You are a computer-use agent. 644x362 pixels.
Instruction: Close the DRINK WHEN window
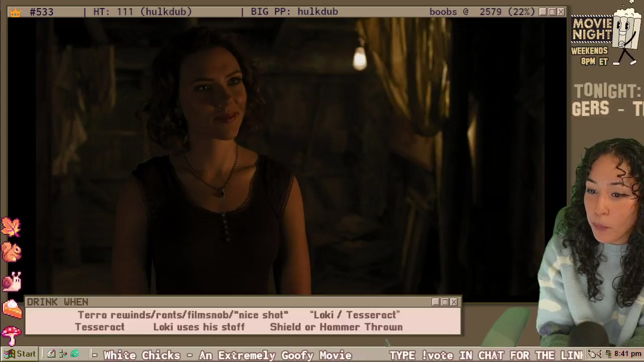point(454,302)
